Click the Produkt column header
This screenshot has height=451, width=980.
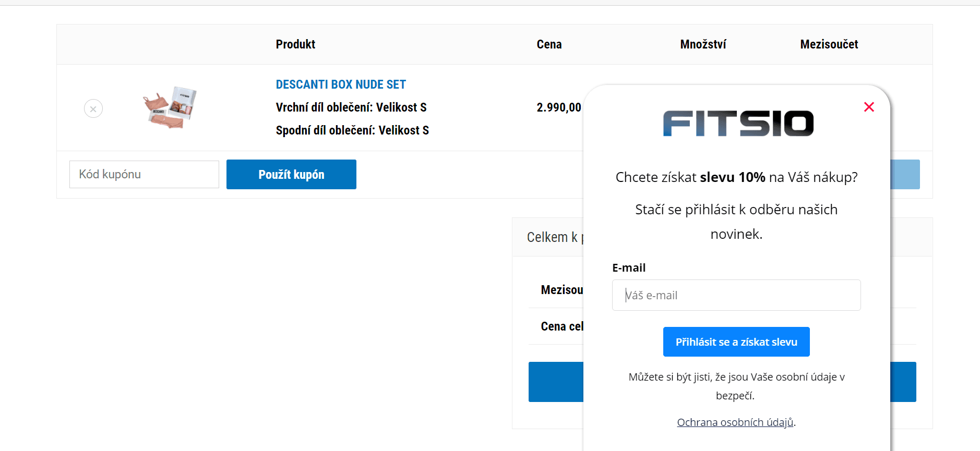295,44
